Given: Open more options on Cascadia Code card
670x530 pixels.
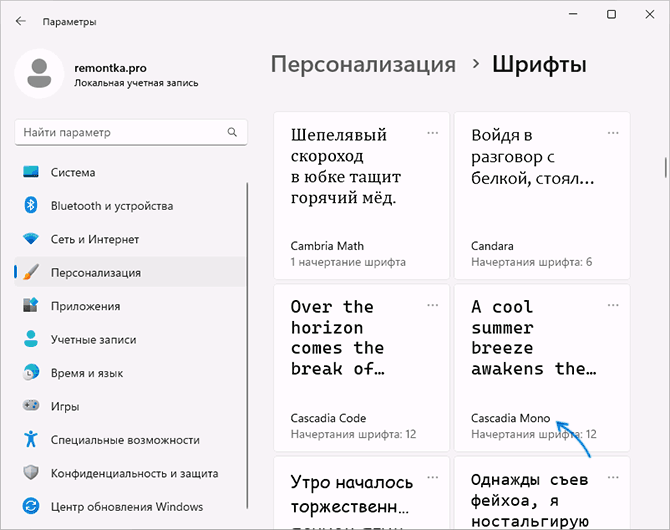Looking at the screenshot, I should [432, 305].
